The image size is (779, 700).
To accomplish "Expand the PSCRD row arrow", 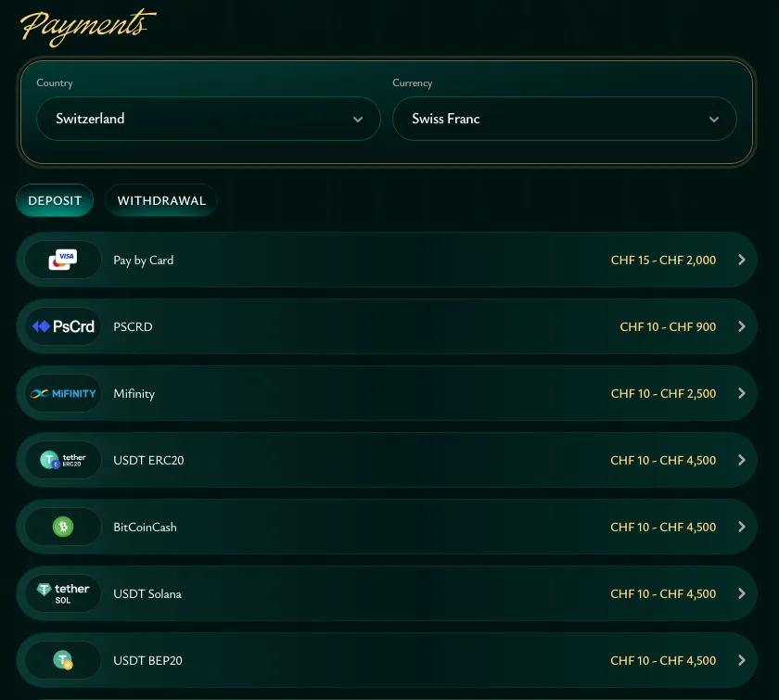I will [x=742, y=326].
